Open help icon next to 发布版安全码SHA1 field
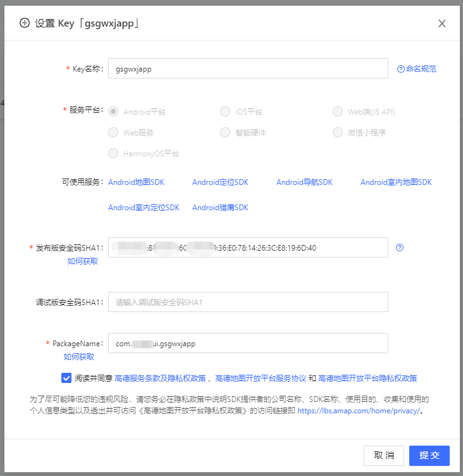 tap(400, 247)
